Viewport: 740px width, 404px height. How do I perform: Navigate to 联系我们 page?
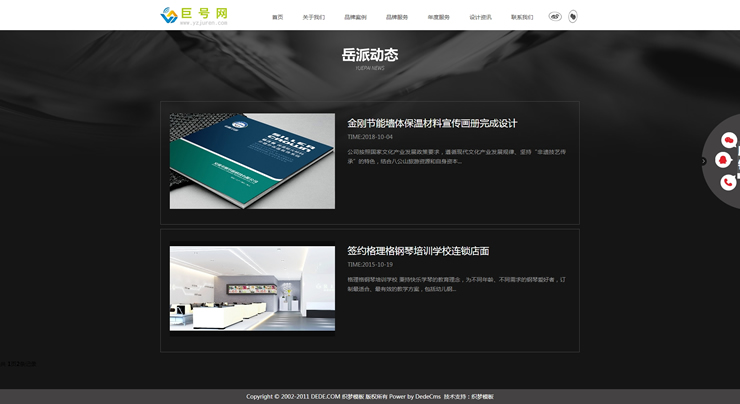pyautogui.click(x=522, y=17)
